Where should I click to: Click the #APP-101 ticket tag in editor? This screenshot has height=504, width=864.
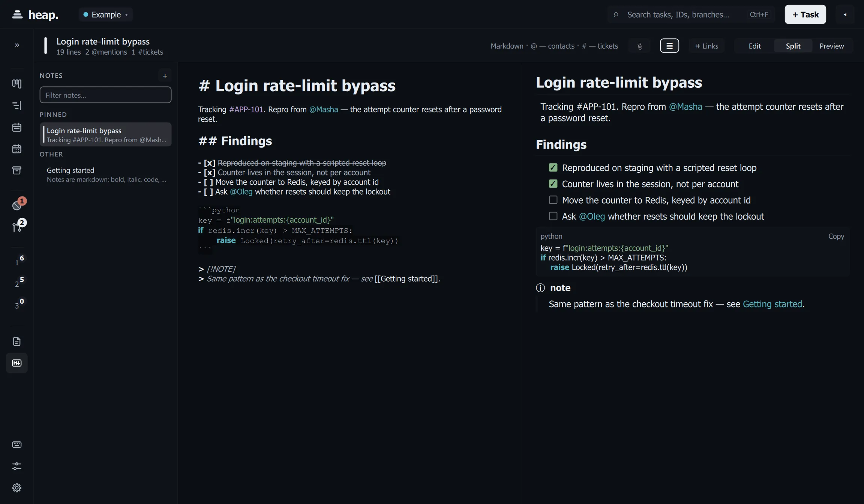[x=246, y=109]
